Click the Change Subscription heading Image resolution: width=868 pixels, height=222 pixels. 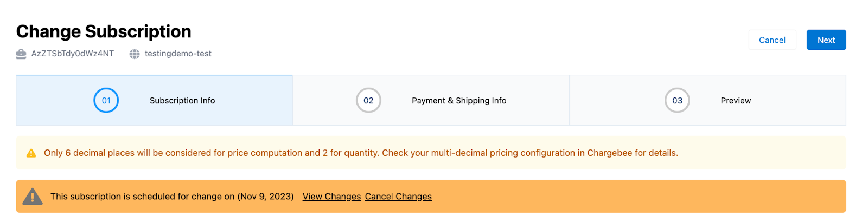(104, 31)
